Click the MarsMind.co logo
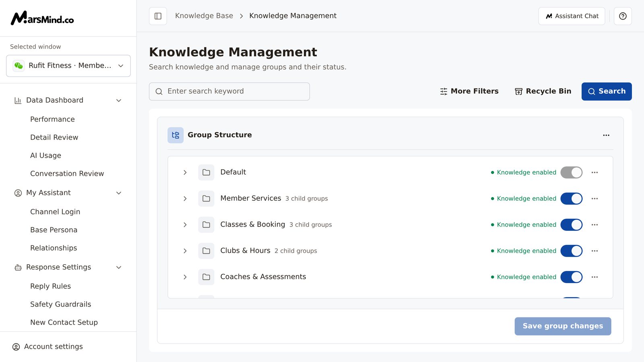Image resolution: width=644 pixels, height=362 pixels. point(42,18)
